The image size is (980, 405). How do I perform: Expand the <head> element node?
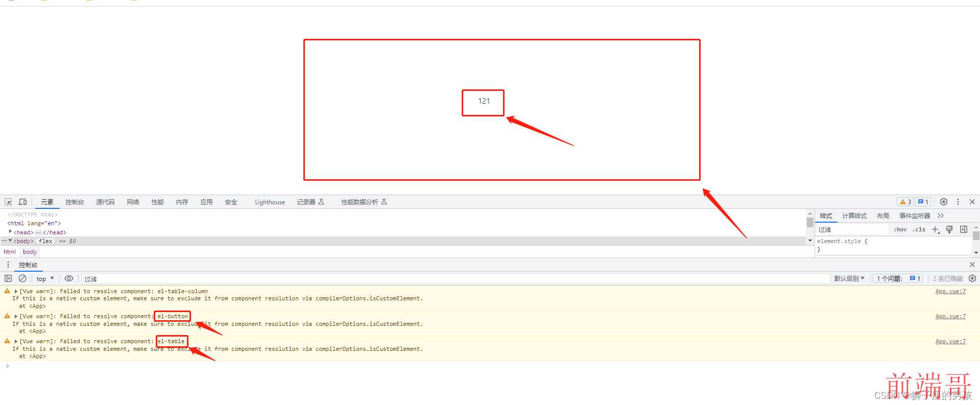pos(10,232)
